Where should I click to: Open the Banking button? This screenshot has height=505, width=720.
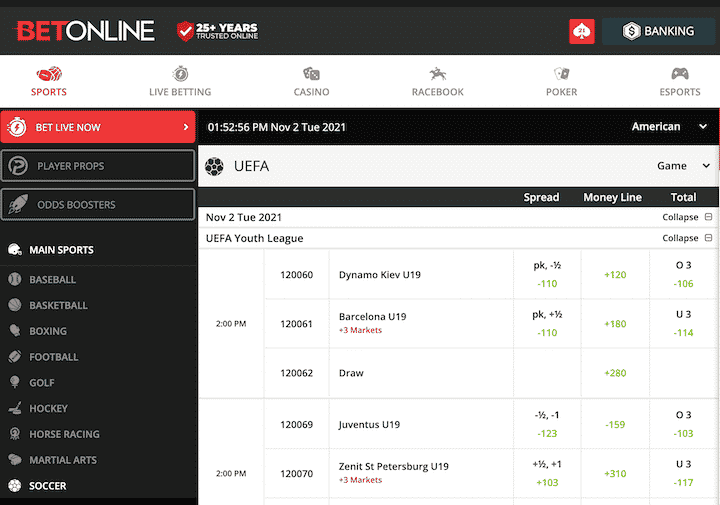[658, 31]
